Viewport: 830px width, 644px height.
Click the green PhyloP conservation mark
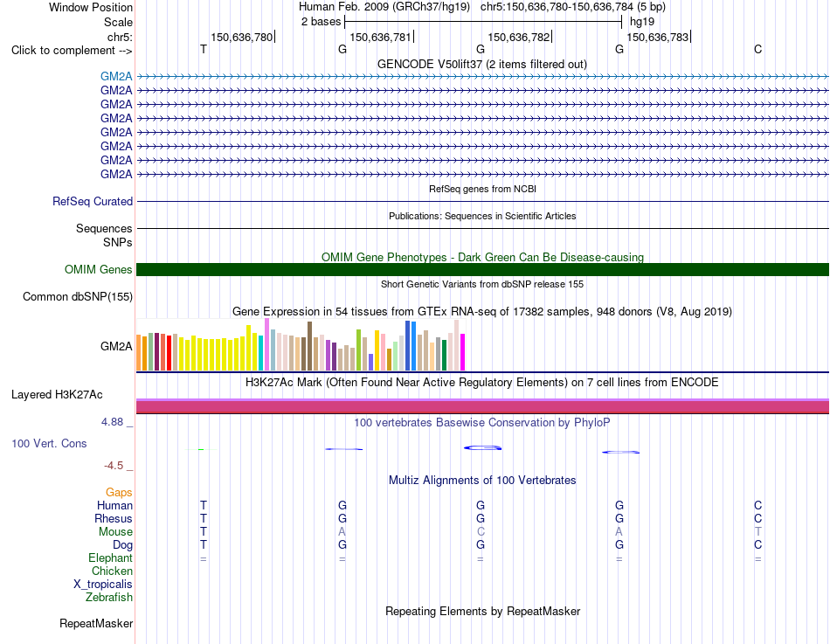[x=201, y=449]
